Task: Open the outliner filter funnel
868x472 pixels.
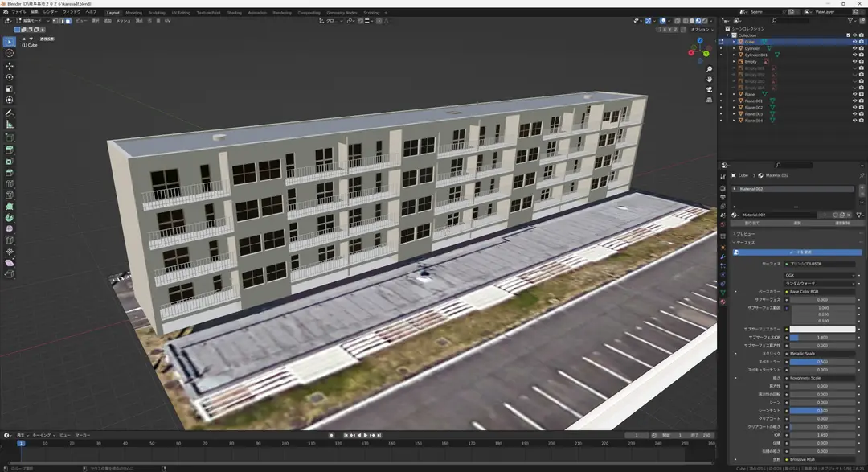Action: click(x=850, y=21)
